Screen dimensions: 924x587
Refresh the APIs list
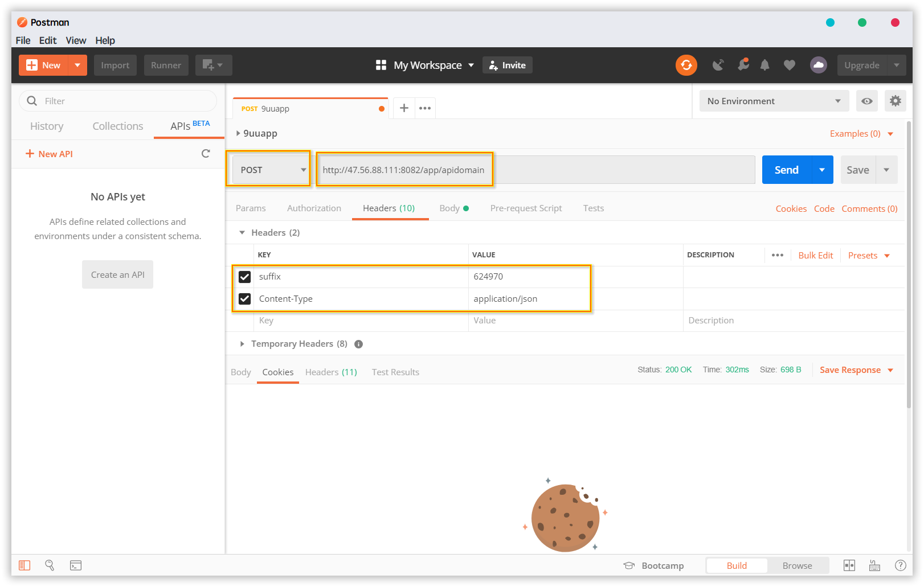pyautogui.click(x=206, y=154)
